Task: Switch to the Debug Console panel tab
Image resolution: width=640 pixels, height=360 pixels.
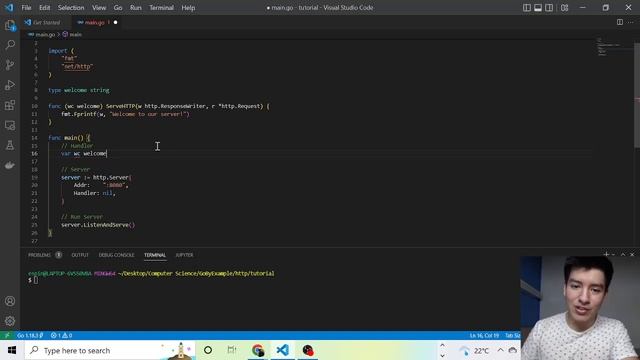Action: pyautogui.click(x=116, y=255)
